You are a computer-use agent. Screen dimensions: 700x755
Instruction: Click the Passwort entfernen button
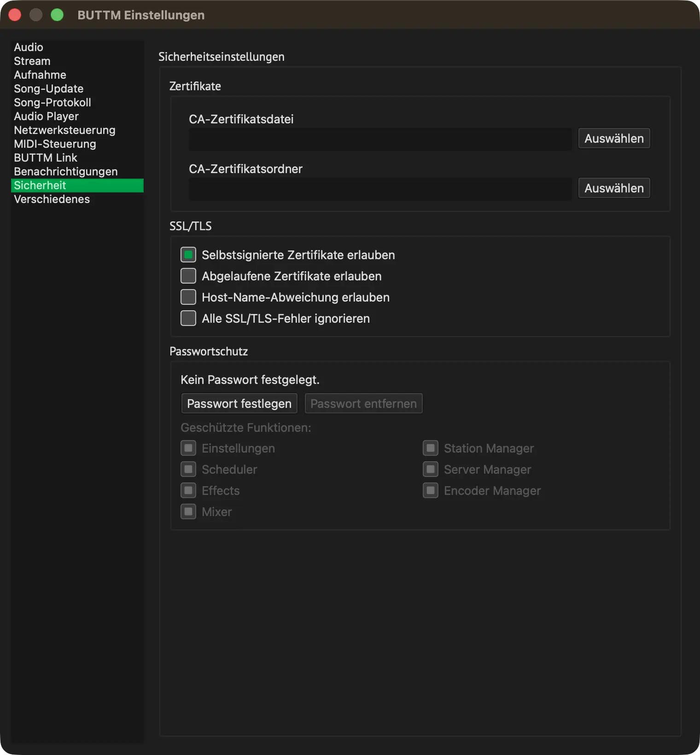click(x=363, y=404)
